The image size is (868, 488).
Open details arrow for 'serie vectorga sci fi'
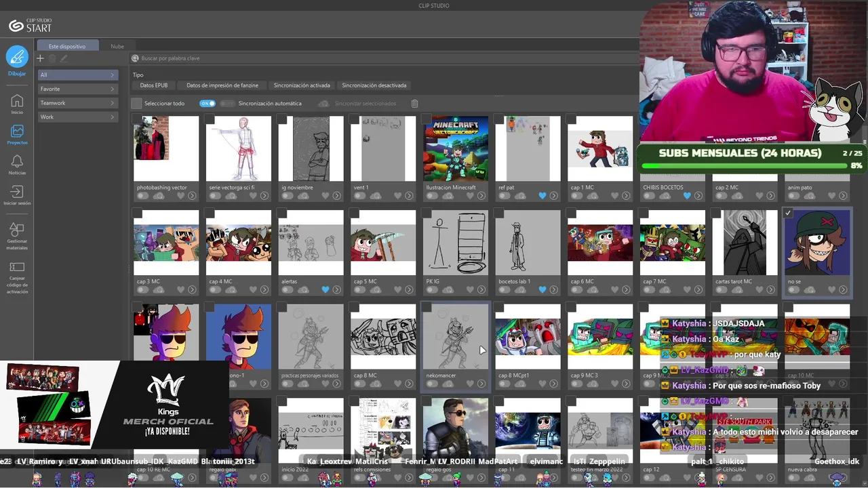tap(264, 196)
